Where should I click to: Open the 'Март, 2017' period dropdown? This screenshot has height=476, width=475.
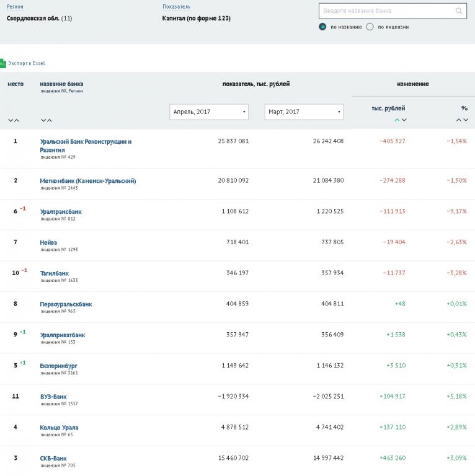click(x=304, y=112)
